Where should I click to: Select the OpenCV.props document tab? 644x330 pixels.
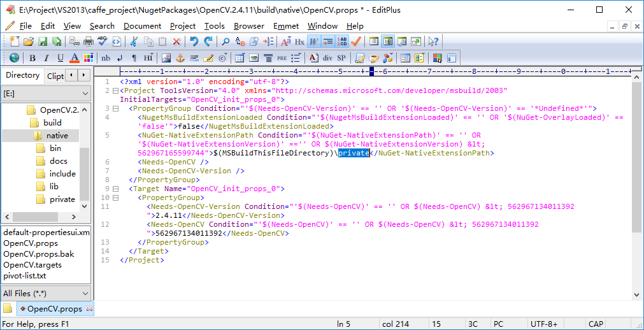[55, 308]
